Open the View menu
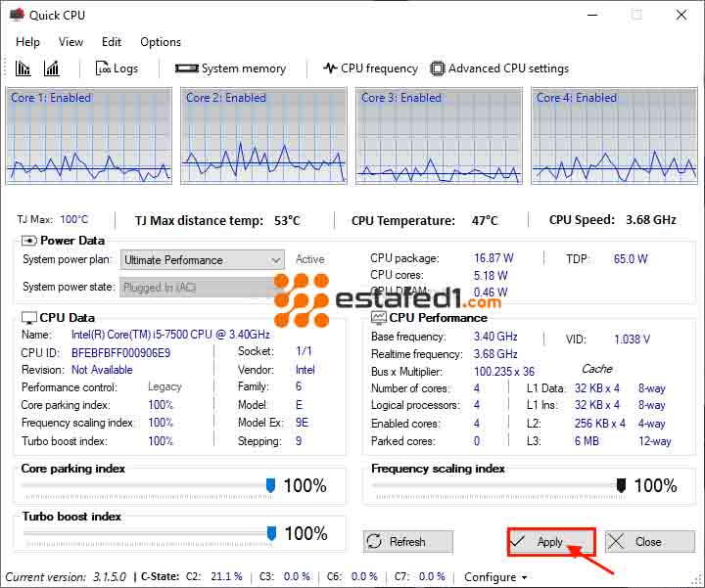Screen dimensions: 705x588 [x=70, y=42]
